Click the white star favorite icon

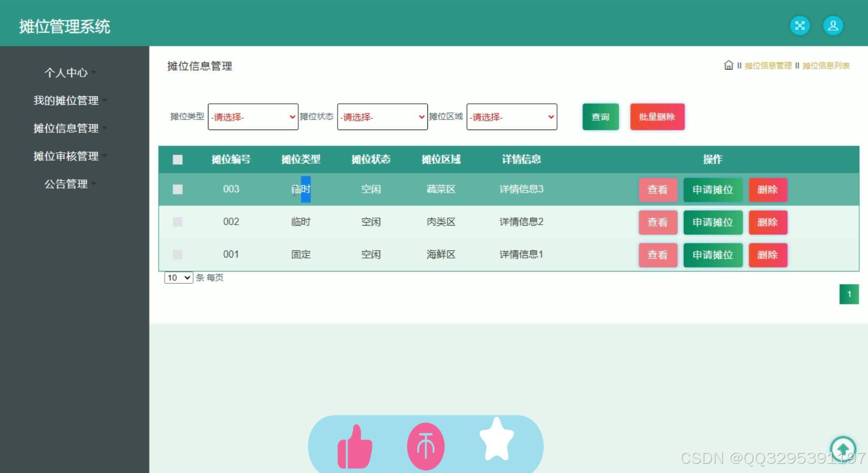tap(496, 439)
